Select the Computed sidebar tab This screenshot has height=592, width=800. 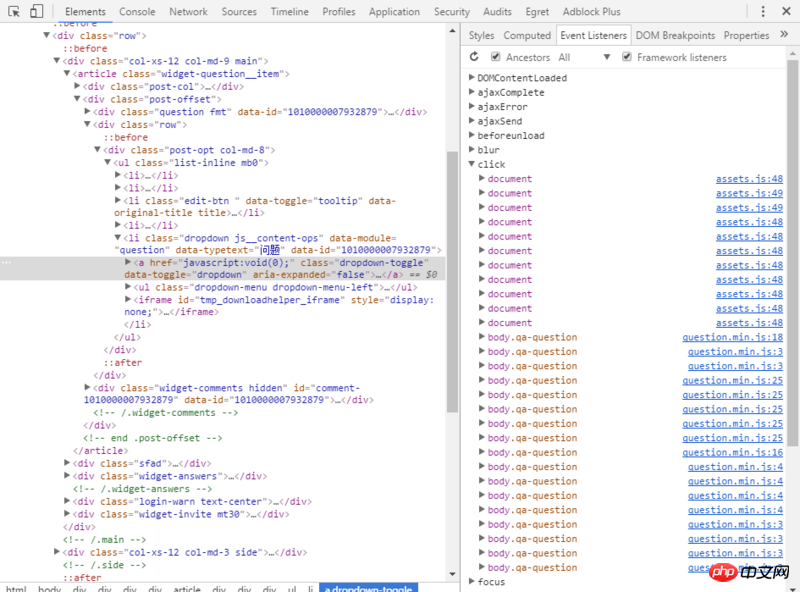(x=527, y=35)
